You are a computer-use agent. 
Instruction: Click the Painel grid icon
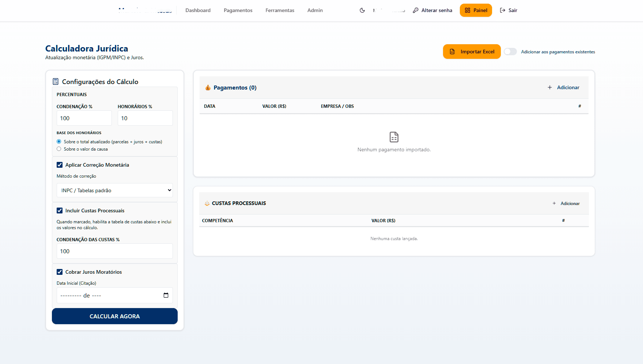pyautogui.click(x=467, y=10)
